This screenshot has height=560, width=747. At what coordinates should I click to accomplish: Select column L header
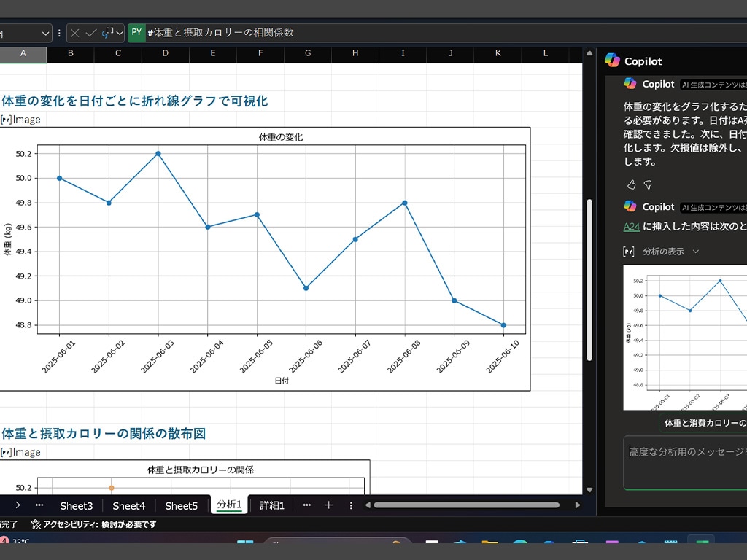point(546,53)
